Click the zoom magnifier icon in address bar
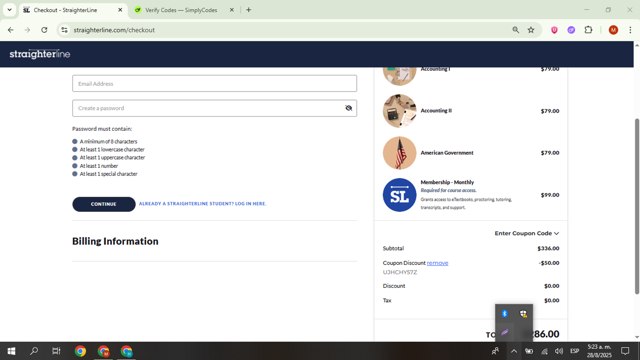The image size is (640, 360). point(516,30)
